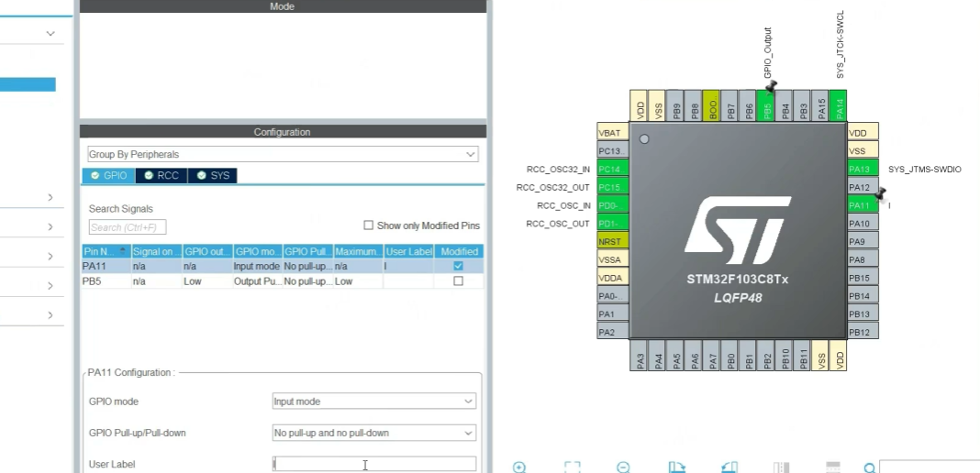Viewport: 980px width, 473px height.
Task: Click the Input mode cell for PA11
Action: pos(258,266)
